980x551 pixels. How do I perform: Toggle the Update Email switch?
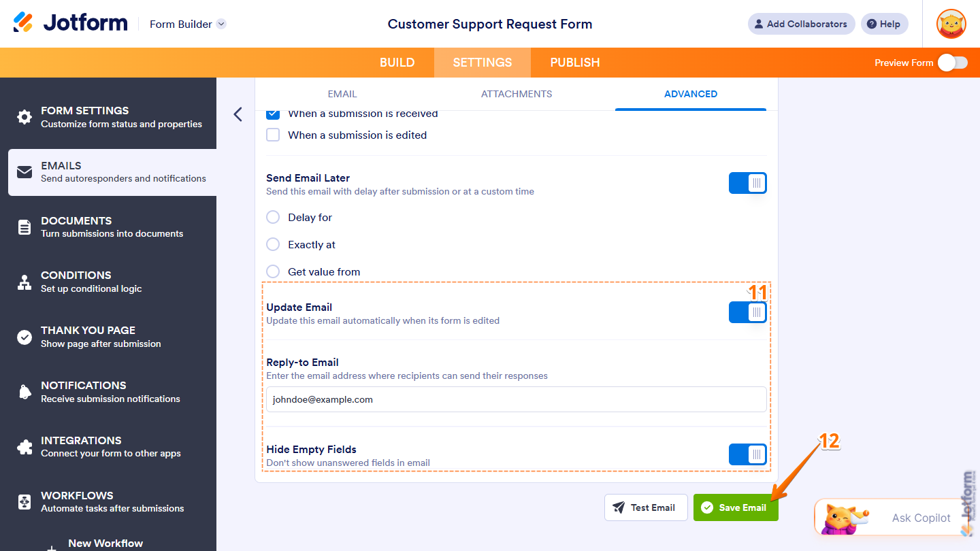[x=747, y=312]
